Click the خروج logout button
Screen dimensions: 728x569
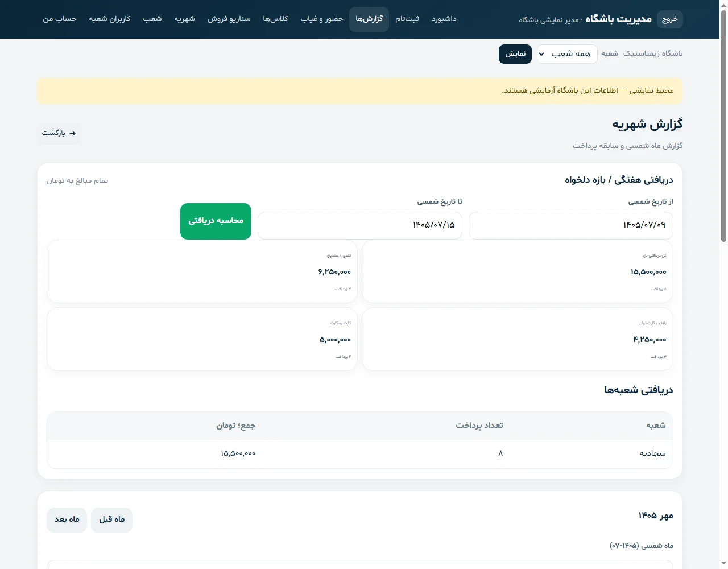click(x=669, y=19)
